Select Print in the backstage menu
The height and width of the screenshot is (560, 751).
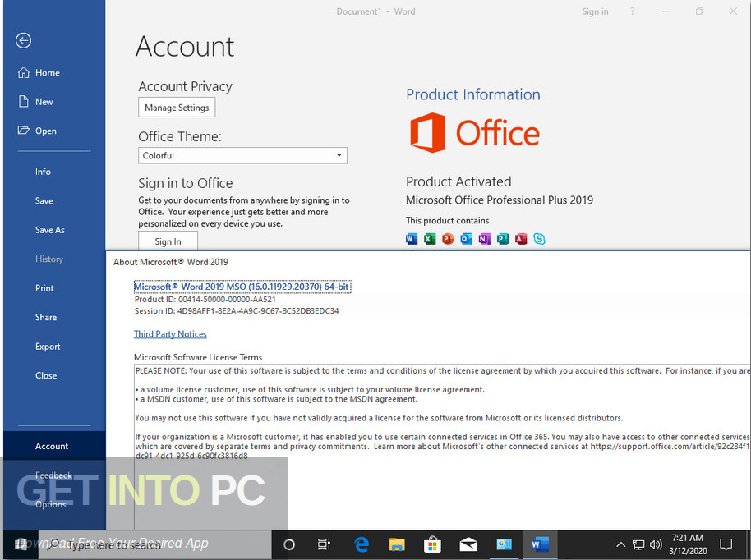click(44, 288)
